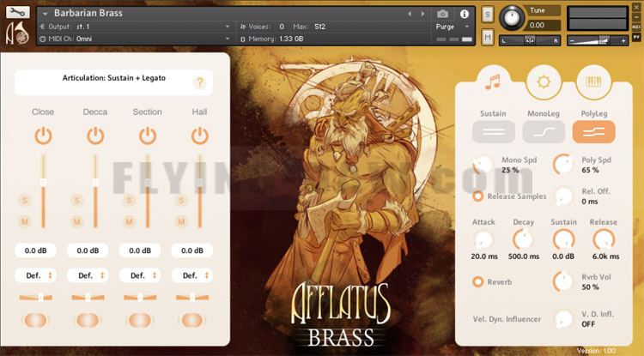Click the Mono Spd knob
644x356 pixels.
(x=483, y=165)
